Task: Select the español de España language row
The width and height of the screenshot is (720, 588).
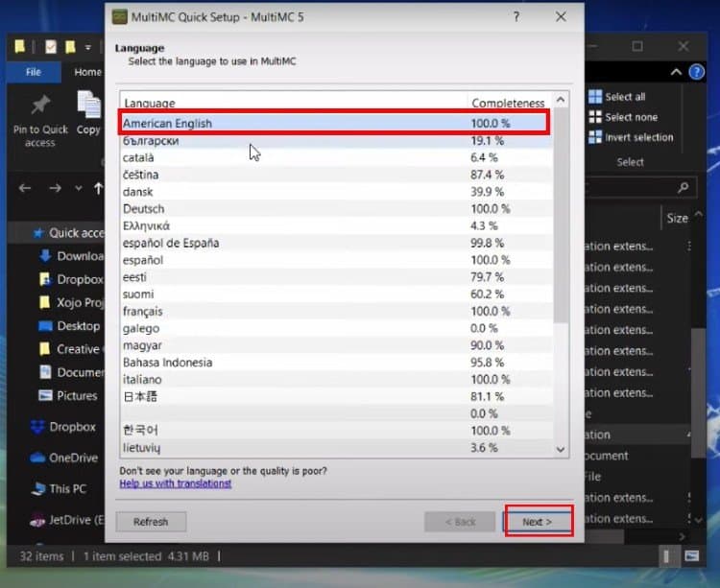Action: click(x=337, y=243)
